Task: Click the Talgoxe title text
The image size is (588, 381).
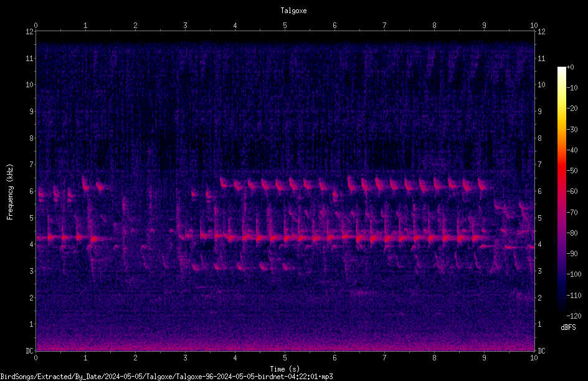Action: [293, 11]
